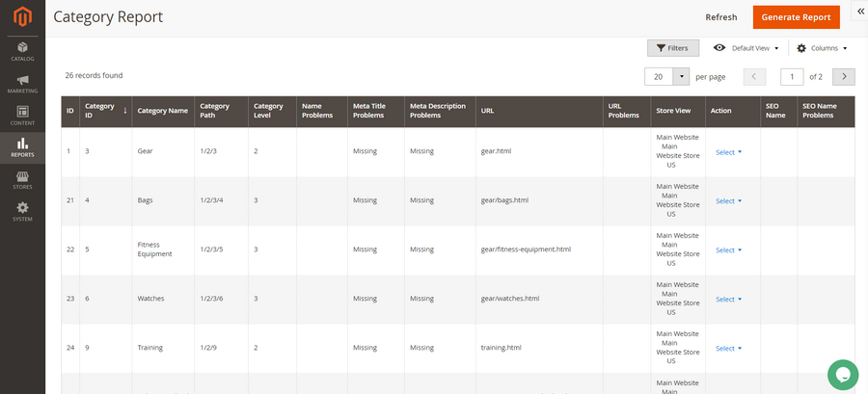
Task: Click the previous page arrow
Action: pos(754,76)
